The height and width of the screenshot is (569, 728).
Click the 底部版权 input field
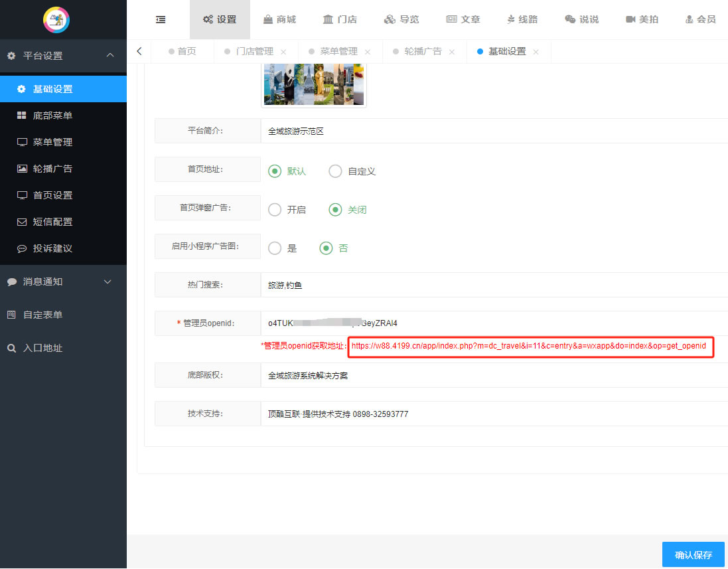(x=494, y=375)
